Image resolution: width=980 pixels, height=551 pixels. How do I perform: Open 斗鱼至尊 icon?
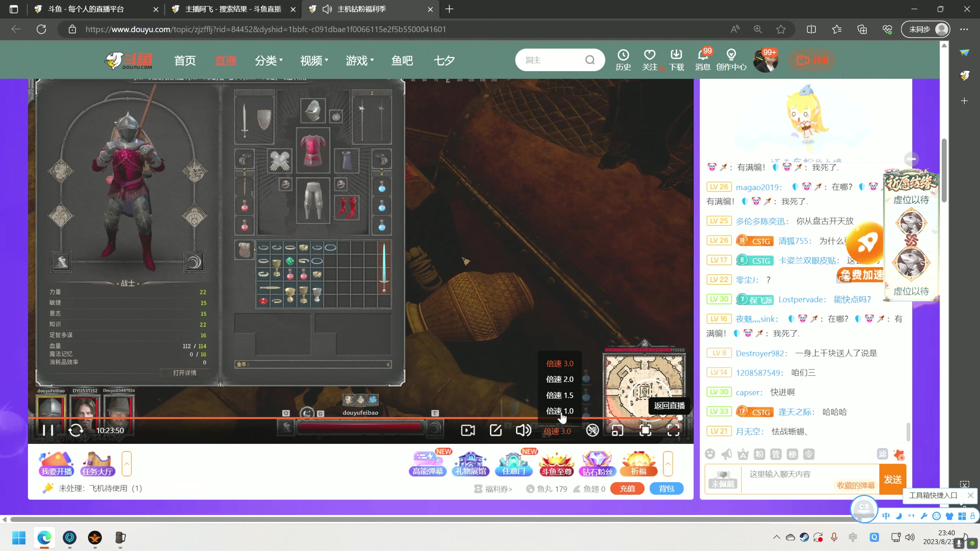(556, 463)
